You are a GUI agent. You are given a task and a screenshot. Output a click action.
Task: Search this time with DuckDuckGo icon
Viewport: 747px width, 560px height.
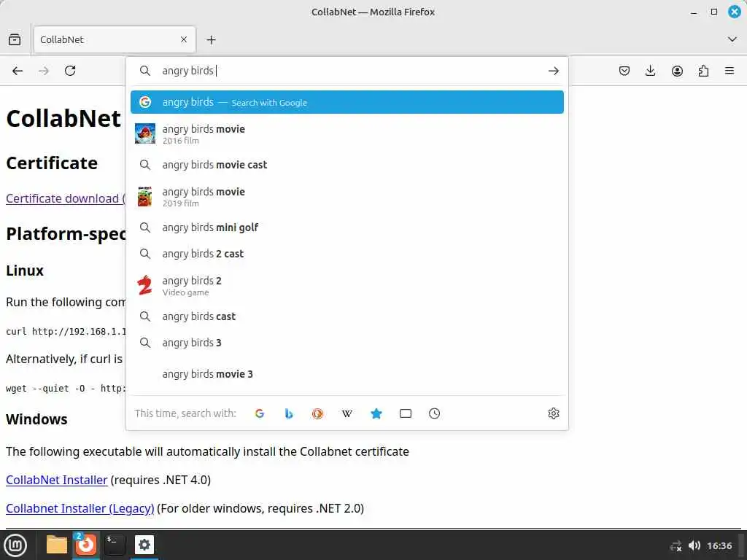click(318, 413)
